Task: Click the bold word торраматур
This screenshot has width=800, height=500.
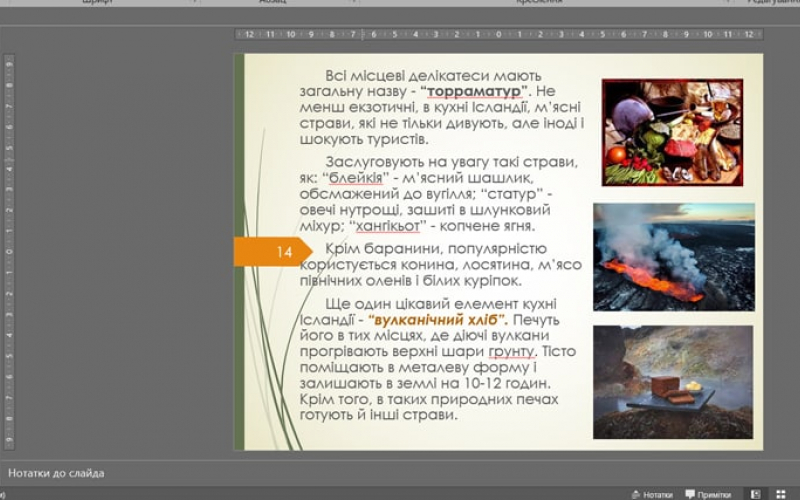Action: point(474,91)
